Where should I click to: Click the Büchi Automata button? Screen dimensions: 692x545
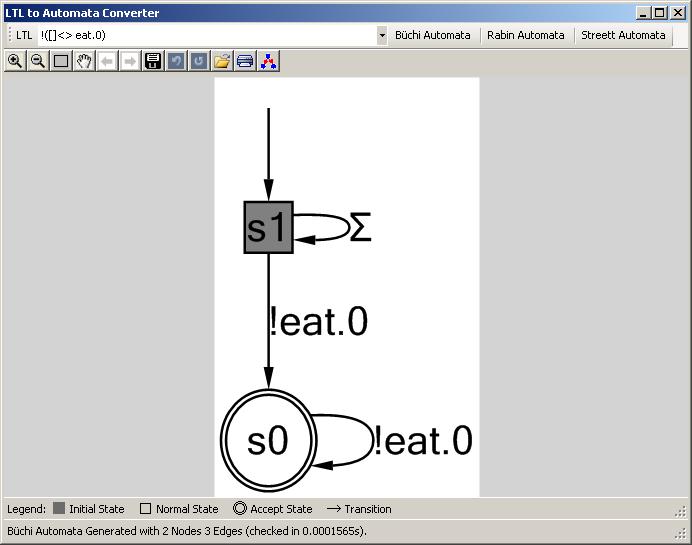(x=432, y=35)
